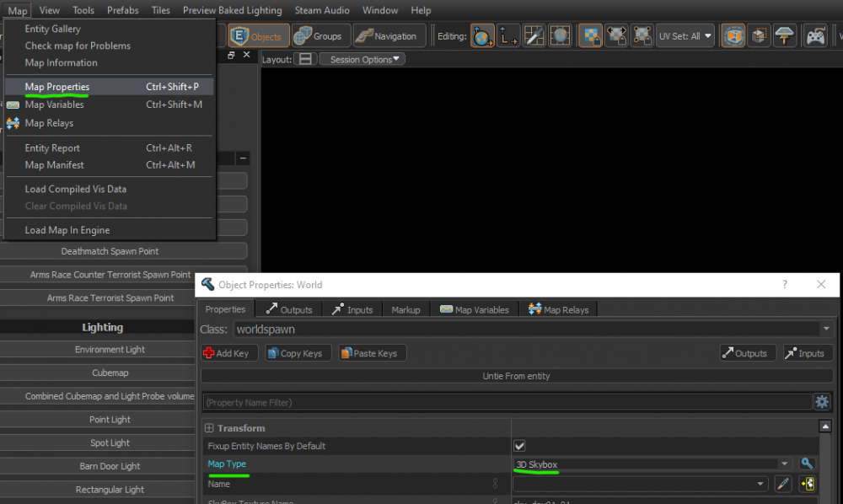Open the UV Set: All dropdown
Image resolution: width=843 pixels, height=504 pixels.
[685, 36]
